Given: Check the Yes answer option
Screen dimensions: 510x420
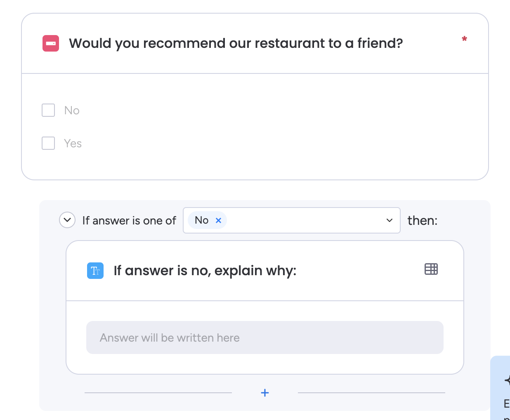Looking at the screenshot, I should coord(48,143).
